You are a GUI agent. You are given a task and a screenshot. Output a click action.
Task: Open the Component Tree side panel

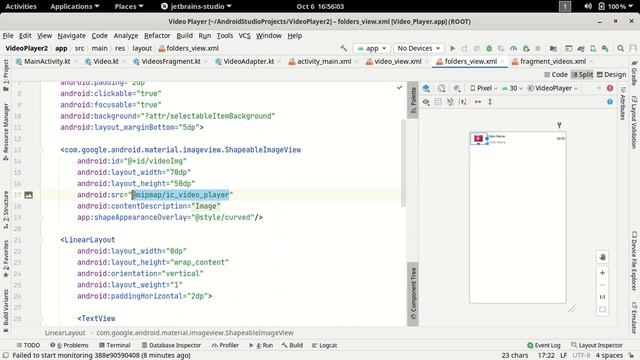(x=413, y=293)
